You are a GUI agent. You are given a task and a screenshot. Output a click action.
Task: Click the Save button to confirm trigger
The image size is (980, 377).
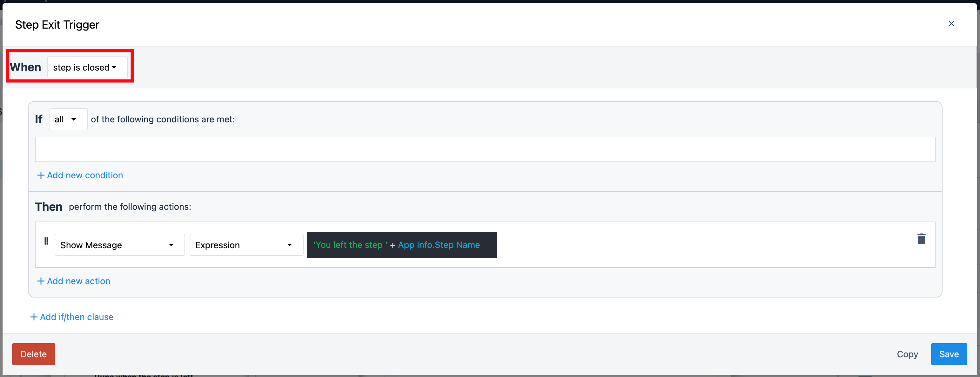click(x=948, y=354)
